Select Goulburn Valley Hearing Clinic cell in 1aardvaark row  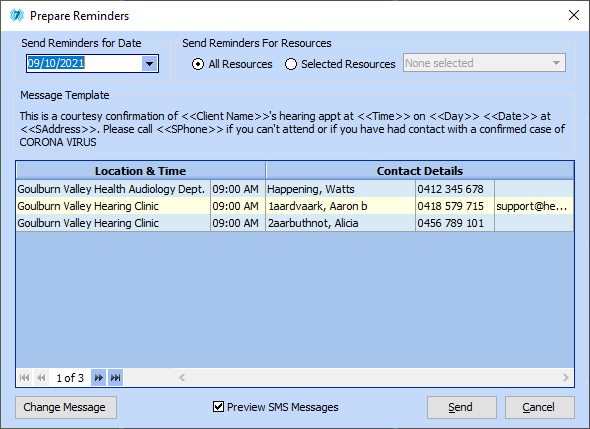(x=113, y=206)
